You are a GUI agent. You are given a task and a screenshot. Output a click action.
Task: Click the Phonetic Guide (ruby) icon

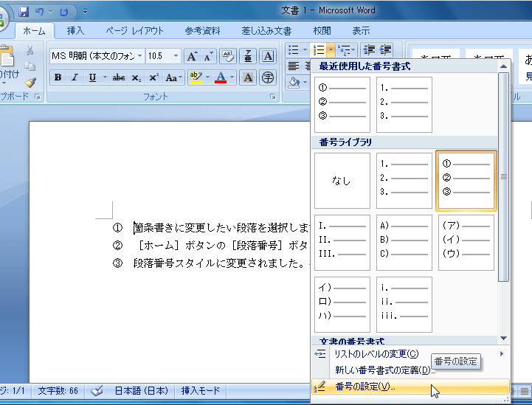click(x=248, y=56)
